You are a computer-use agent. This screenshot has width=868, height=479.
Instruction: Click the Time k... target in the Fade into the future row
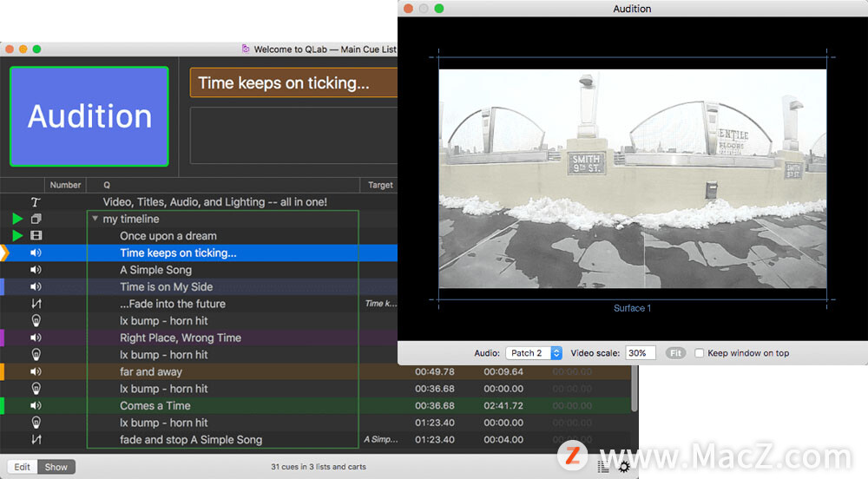pos(381,303)
